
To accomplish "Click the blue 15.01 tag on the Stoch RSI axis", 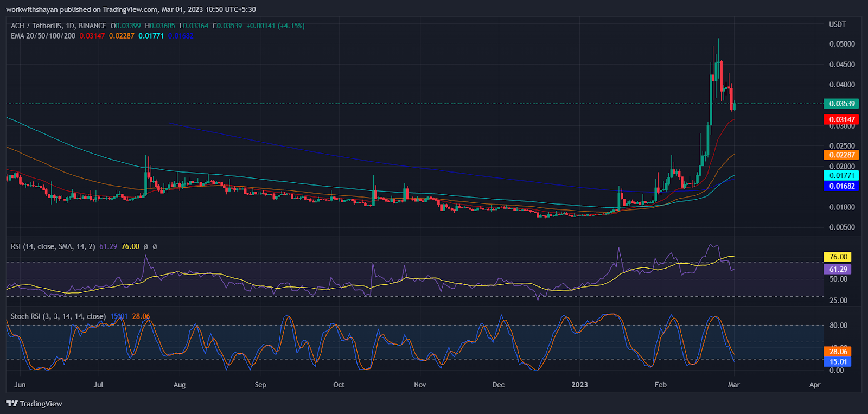I will (x=838, y=362).
